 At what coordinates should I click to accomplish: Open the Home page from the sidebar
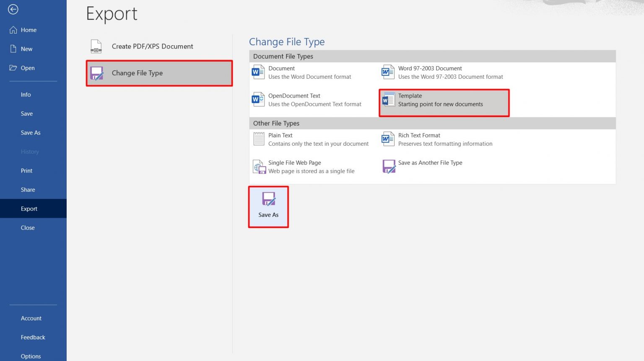point(29,30)
